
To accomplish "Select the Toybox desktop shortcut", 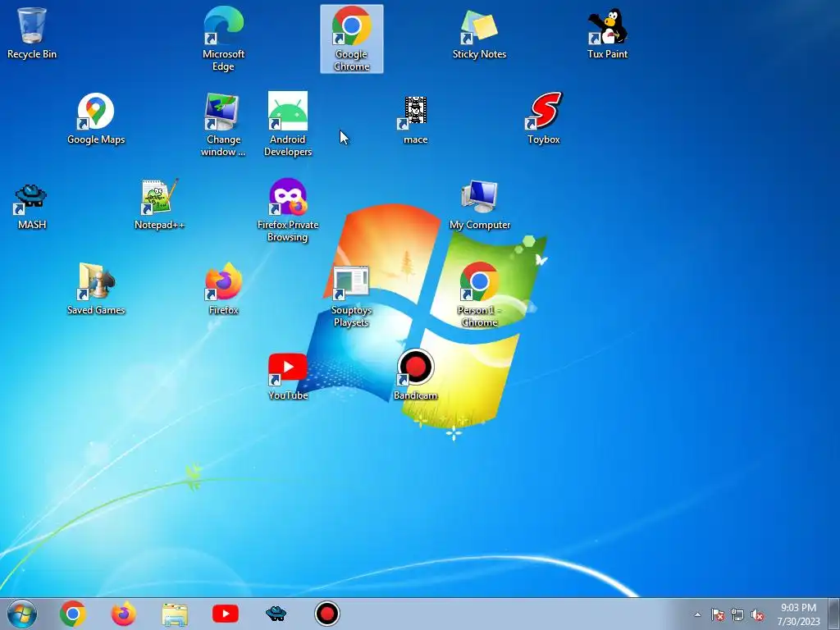I will (x=543, y=118).
